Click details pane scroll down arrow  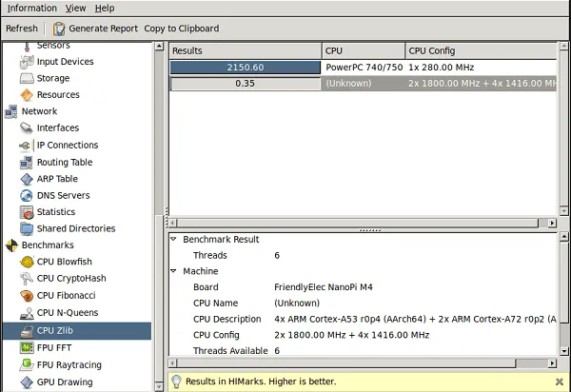point(563,351)
